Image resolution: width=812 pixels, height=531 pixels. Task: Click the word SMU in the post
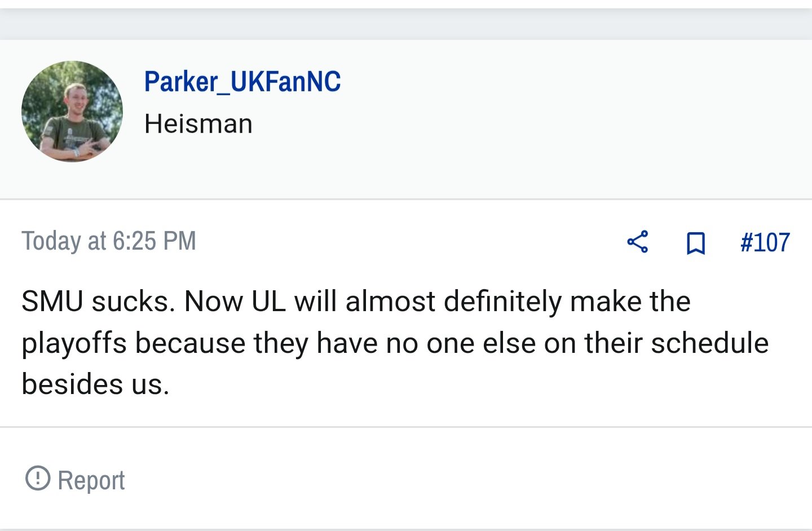click(x=52, y=301)
